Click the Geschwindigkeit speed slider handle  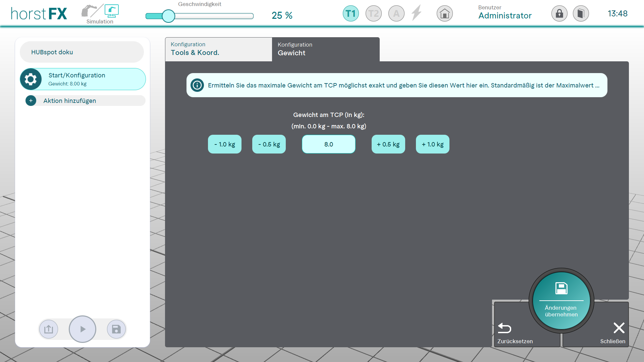pos(168,16)
